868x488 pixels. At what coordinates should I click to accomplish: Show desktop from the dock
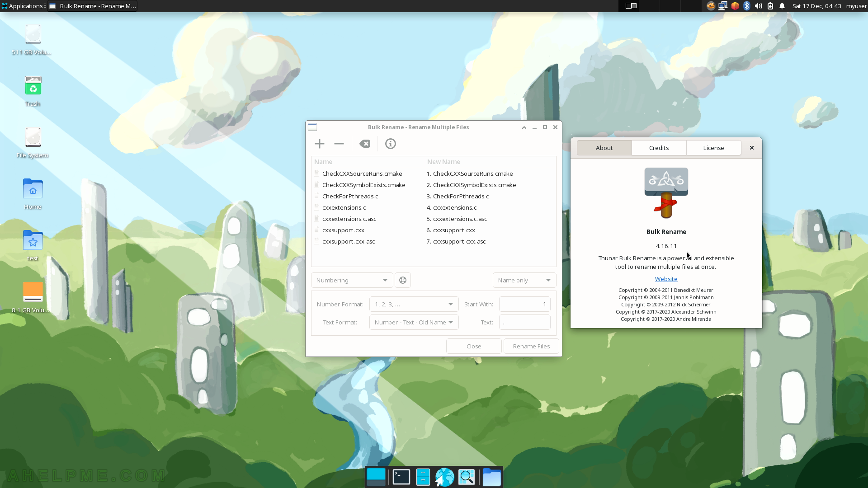[376, 477]
